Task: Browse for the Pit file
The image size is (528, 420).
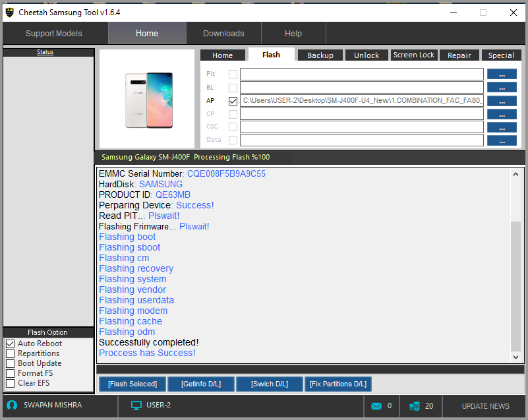Action: [x=502, y=75]
